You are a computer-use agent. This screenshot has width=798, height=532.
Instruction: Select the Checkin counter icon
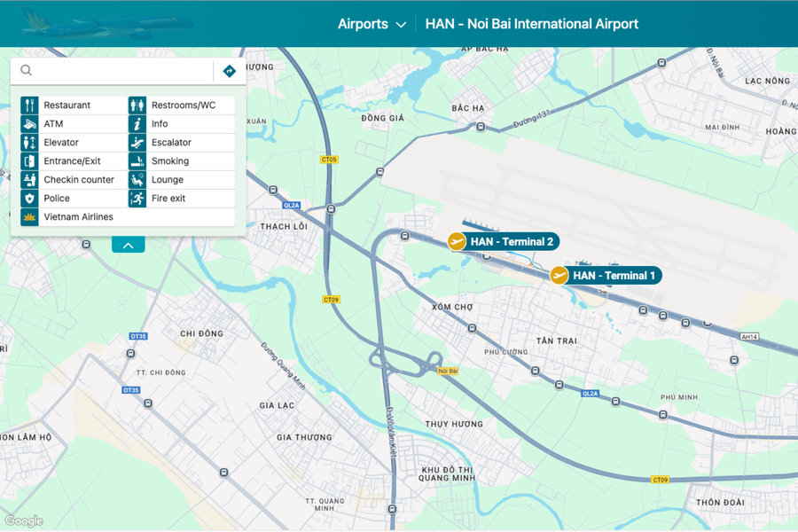tap(29, 179)
